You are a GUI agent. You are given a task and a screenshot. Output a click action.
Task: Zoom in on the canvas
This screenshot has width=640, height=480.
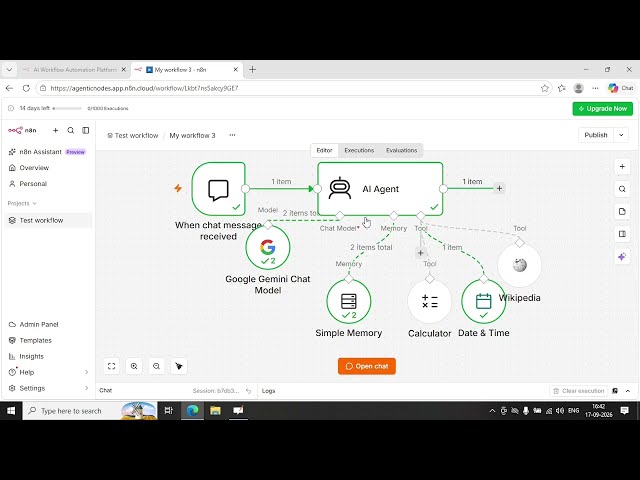134,366
